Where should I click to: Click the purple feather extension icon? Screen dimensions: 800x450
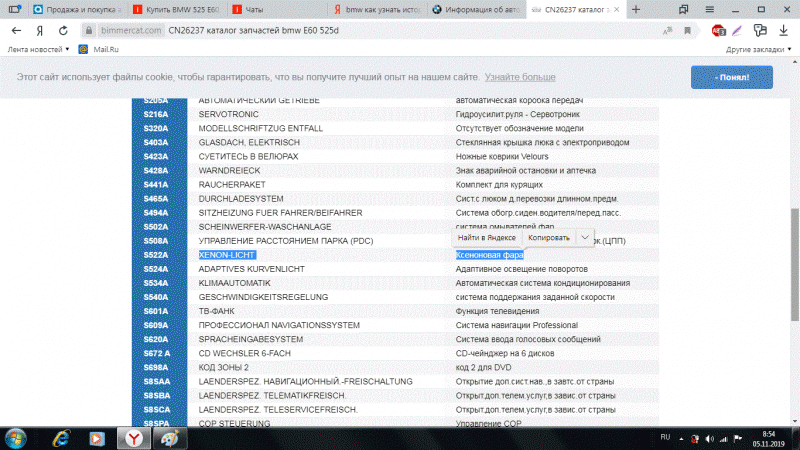pos(737,31)
